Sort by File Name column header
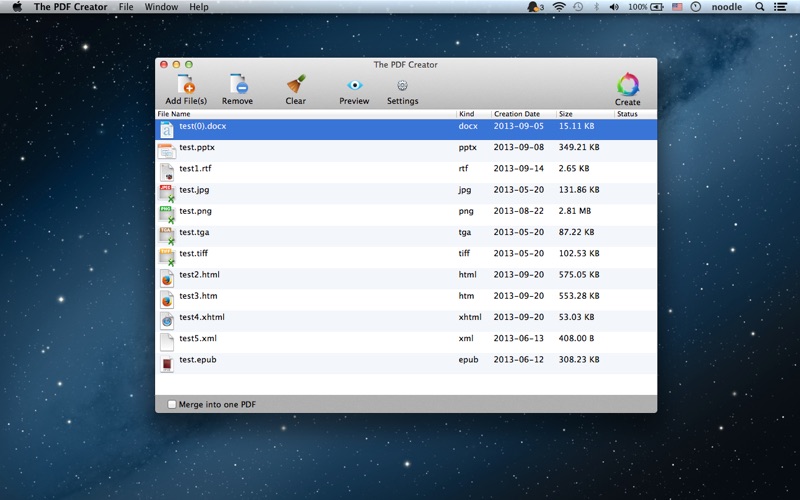Image resolution: width=800 pixels, height=500 pixels. click(x=305, y=114)
